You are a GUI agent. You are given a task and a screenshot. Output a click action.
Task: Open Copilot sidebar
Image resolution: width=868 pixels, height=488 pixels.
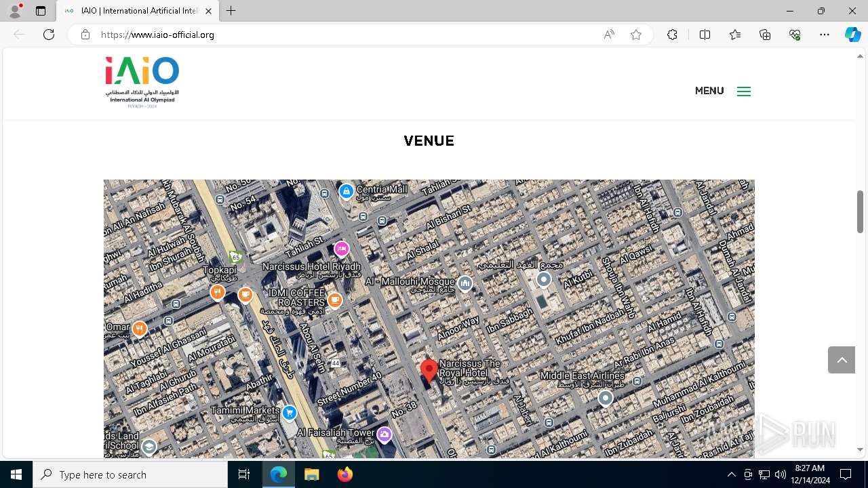[x=852, y=35]
